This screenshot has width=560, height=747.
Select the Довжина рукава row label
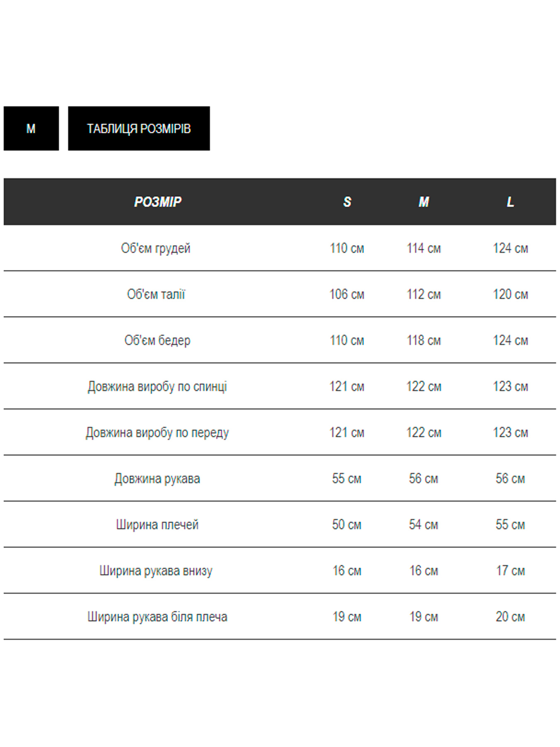(157, 478)
